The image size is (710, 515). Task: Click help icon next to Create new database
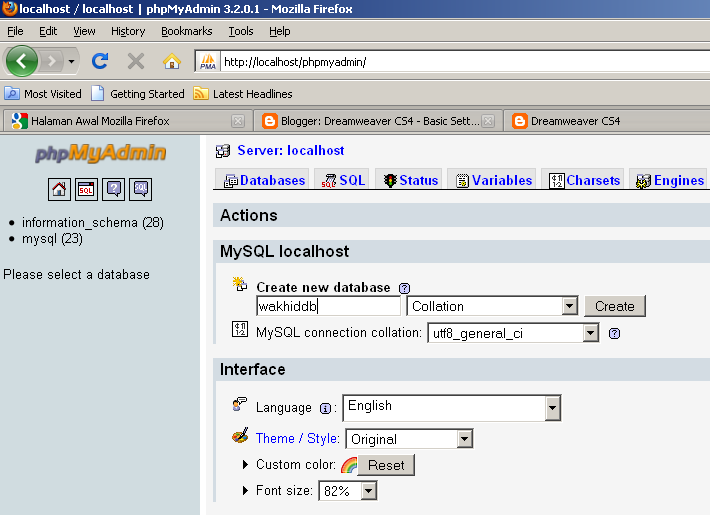[x=404, y=288]
